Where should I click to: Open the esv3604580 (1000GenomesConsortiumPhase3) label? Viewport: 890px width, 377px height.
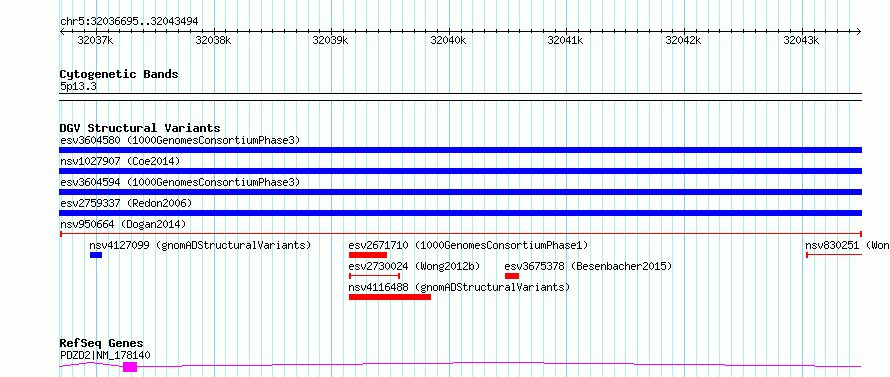180,140
